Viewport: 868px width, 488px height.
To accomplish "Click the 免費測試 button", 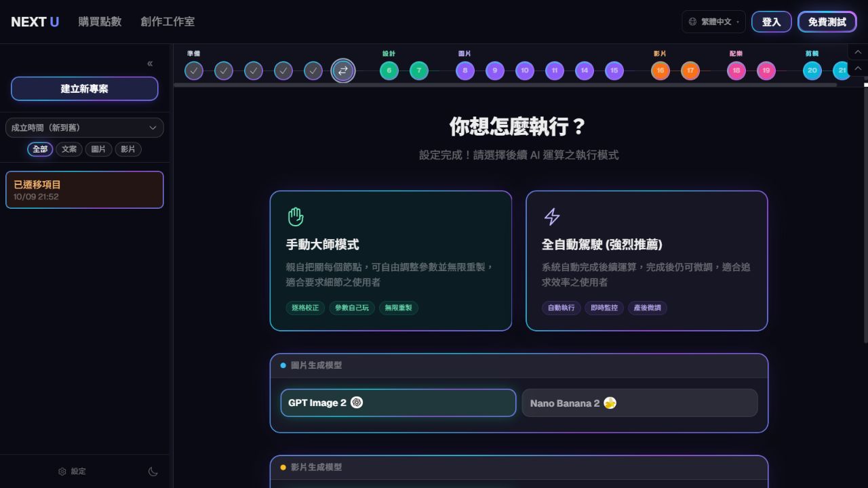I will click(x=827, y=22).
